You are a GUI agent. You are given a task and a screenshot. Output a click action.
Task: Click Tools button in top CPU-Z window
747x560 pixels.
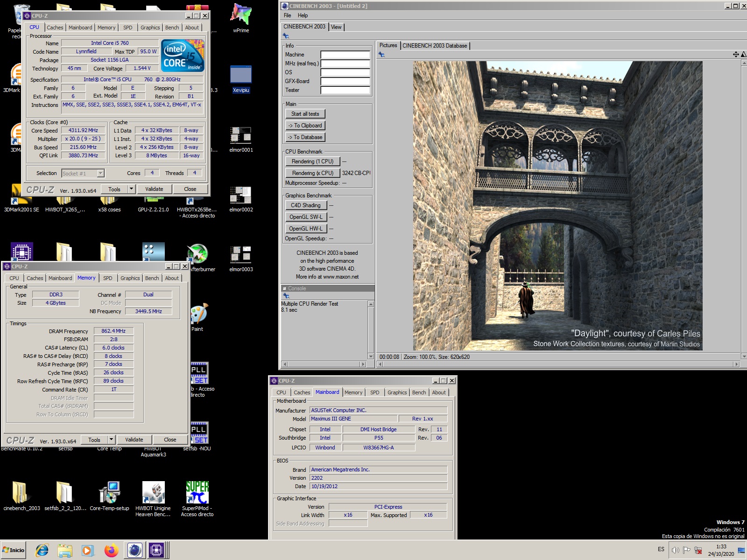click(114, 189)
